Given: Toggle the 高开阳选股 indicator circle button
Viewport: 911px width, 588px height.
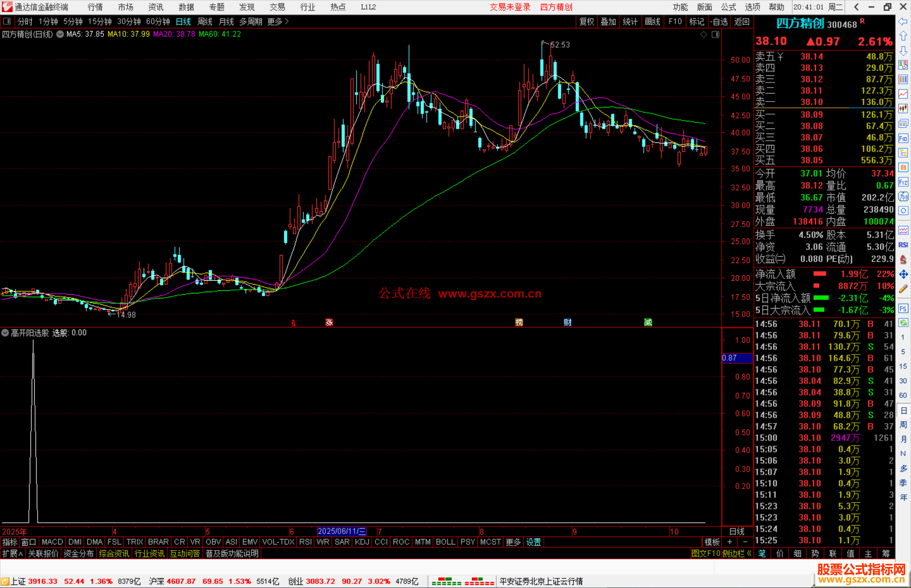Looking at the screenshot, I should pos(5,333).
